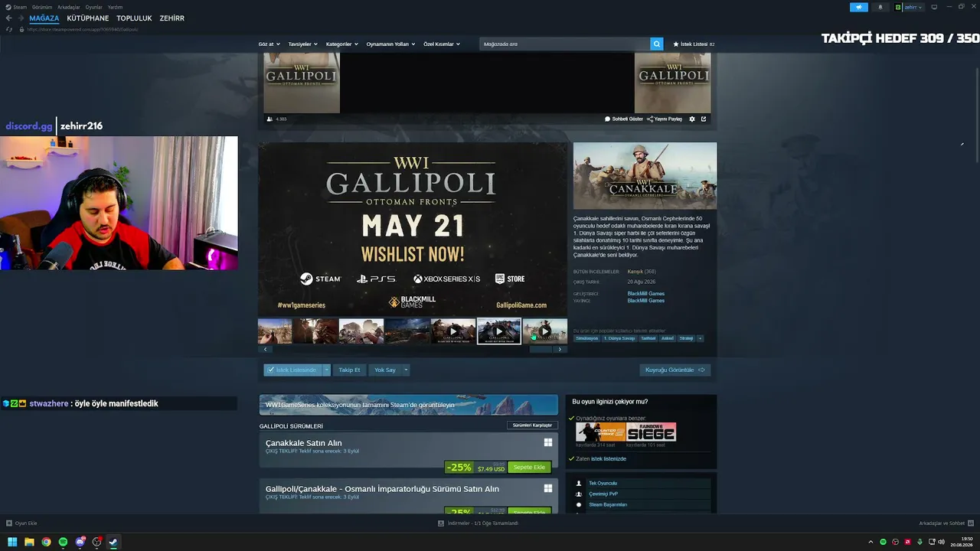Toggle the İstek Listesinde wishlist checkbox

tap(271, 370)
